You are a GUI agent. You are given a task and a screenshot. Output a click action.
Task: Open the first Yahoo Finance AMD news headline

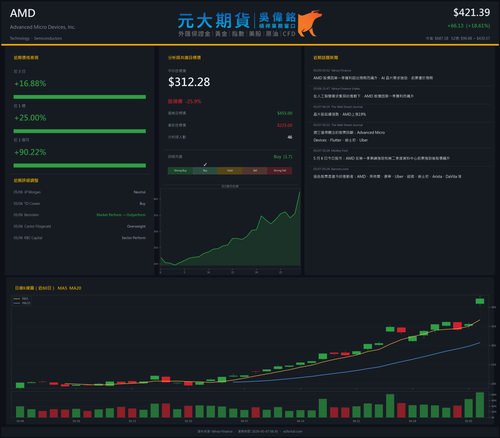pos(373,78)
